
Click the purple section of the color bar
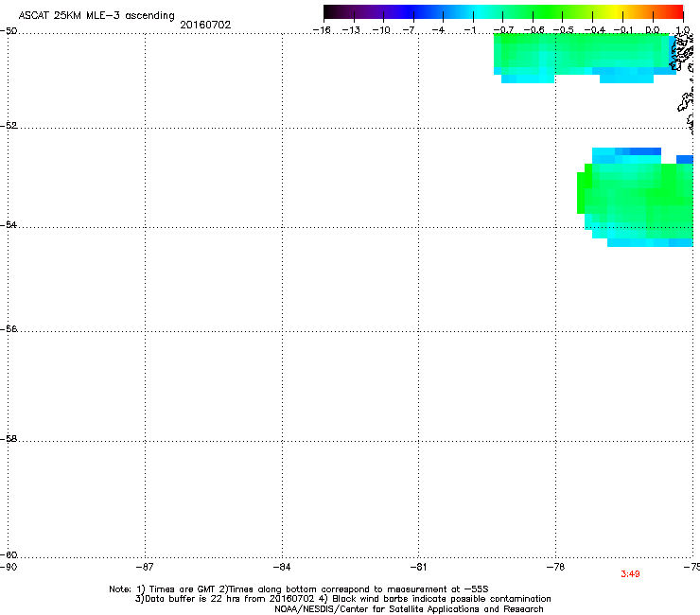point(375,11)
